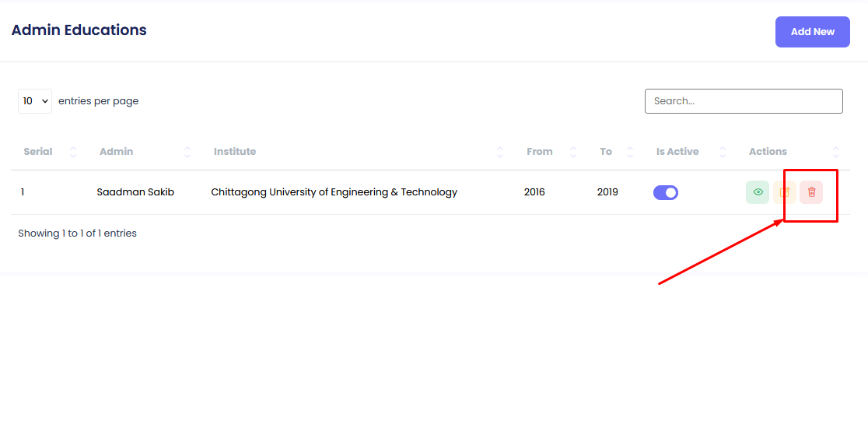Image resolution: width=868 pixels, height=432 pixels.
Task: Click sort arrows beside From header
Action: [573, 152]
